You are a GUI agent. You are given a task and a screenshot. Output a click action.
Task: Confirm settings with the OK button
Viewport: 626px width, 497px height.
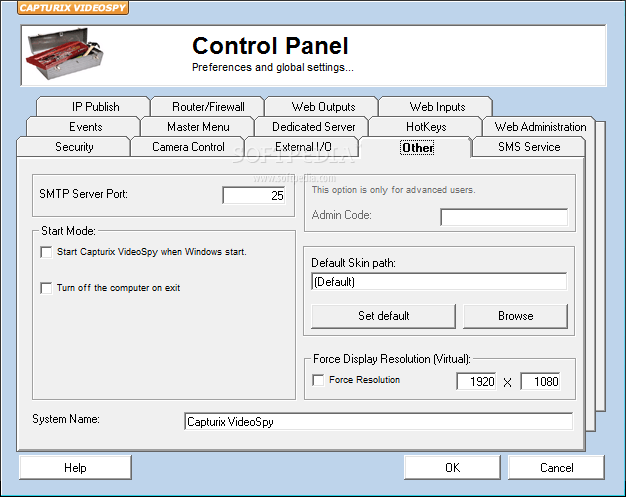point(452,467)
